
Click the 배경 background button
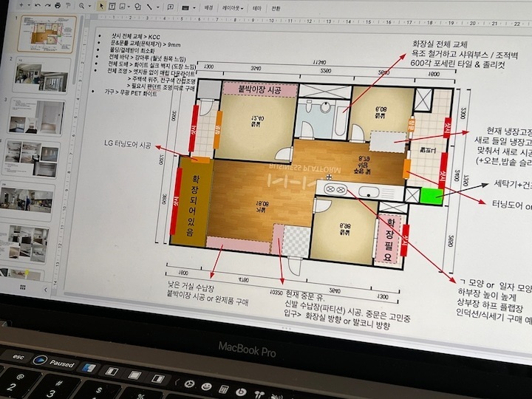pyautogui.click(x=208, y=8)
